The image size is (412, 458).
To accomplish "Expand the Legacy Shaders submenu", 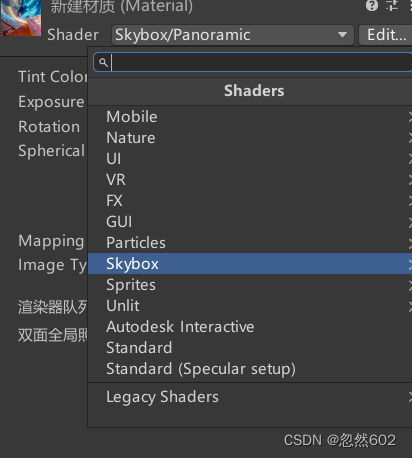I will [250, 397].
